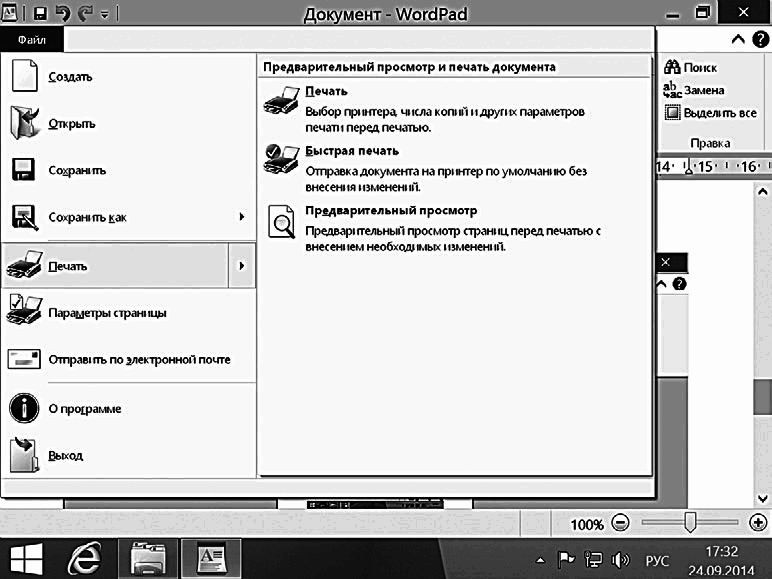Screen dimensions: 772x579
Task: Click the Замена replace icon
Action: point(672,90)
